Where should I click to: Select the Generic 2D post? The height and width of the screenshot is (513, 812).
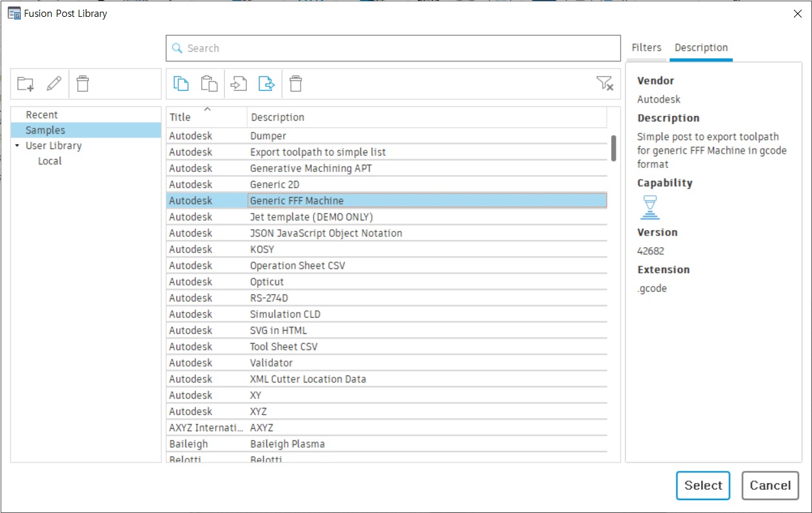(386, 185)
